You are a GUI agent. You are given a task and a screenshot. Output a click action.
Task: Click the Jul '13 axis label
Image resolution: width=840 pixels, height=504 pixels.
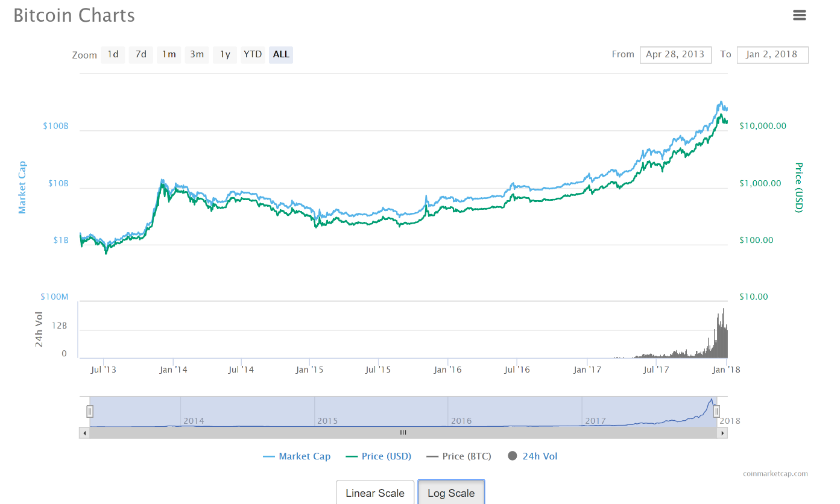104,370
